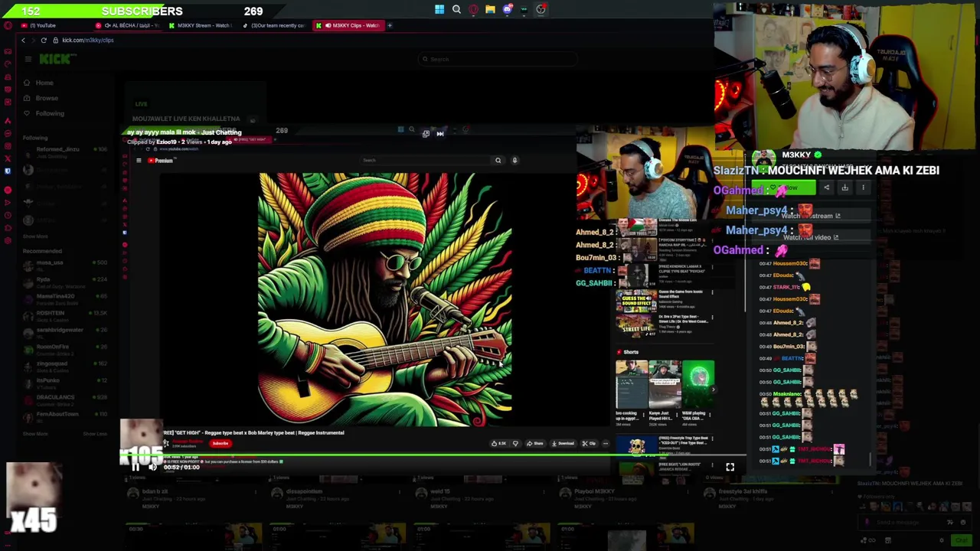This screenshot has height=551, width=980.
Task: Mute the clip with the speaker icon
Action: pos(152,467)
